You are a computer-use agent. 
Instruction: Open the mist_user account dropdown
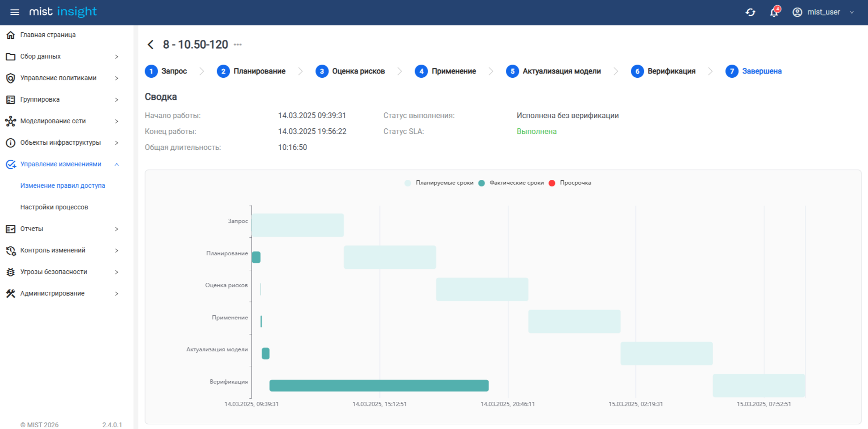click(824, 12)
